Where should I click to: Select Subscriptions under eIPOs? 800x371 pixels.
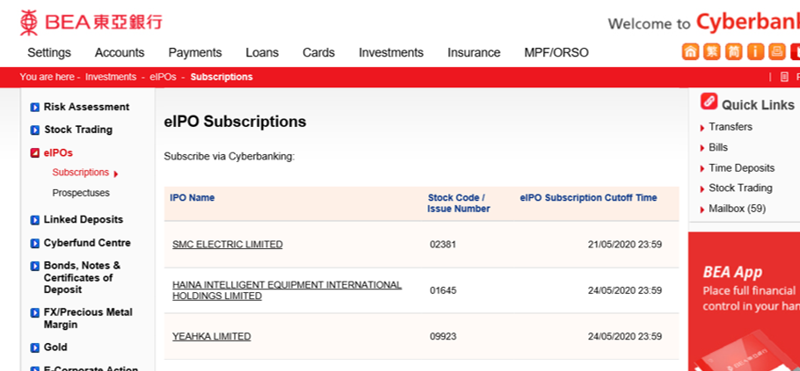tap(81, 172)
